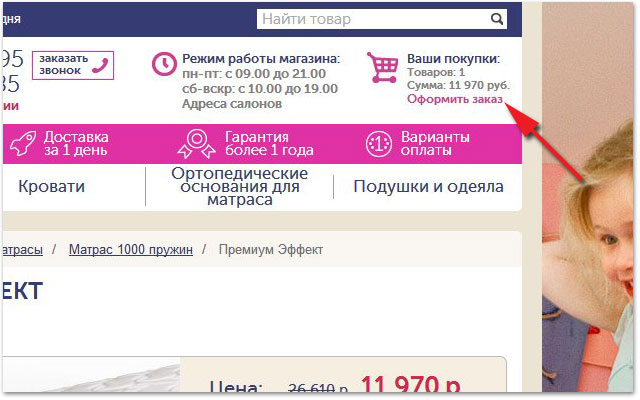Click the 'Ваши покупки' cart heading

tap(453, 59)
